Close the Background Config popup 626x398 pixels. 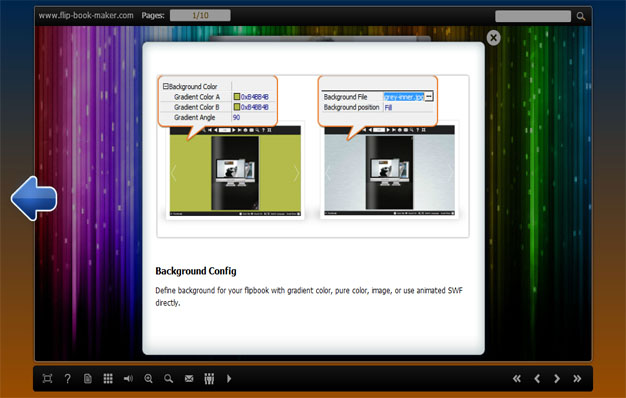pyautogui.click(x=493, y=38)
